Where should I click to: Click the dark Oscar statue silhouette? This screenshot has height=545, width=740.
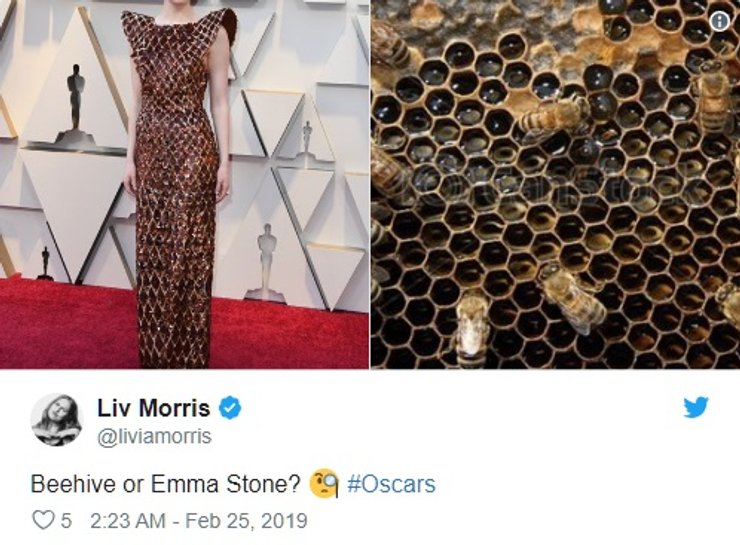75,101
